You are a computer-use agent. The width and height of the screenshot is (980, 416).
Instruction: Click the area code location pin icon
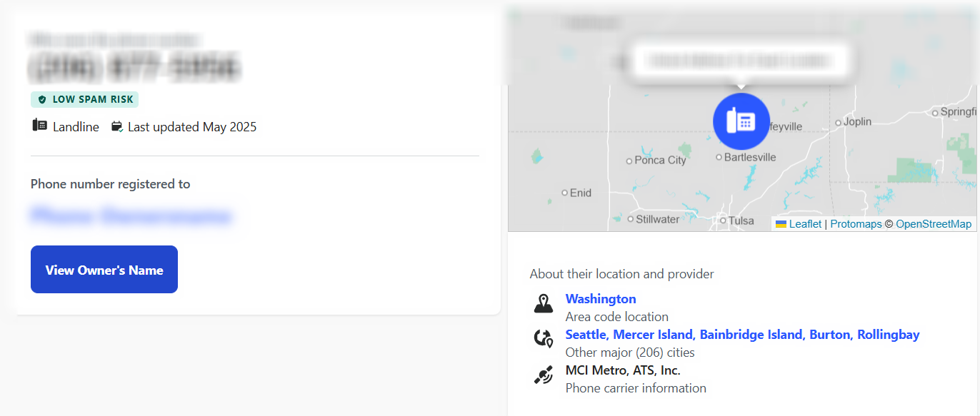(x=544, y=304)
